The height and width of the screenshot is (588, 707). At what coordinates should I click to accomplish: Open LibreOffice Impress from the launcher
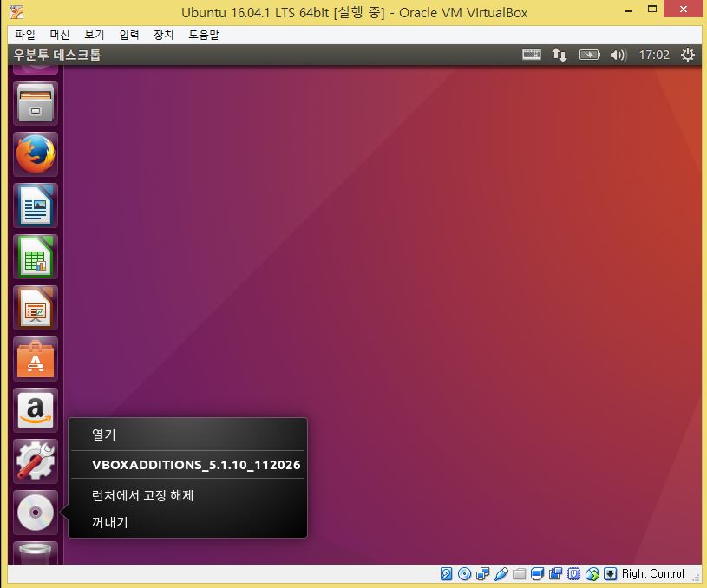[x=36, y=308]
